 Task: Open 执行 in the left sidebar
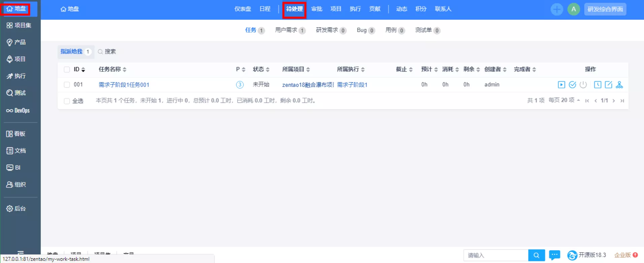[16, 76]
